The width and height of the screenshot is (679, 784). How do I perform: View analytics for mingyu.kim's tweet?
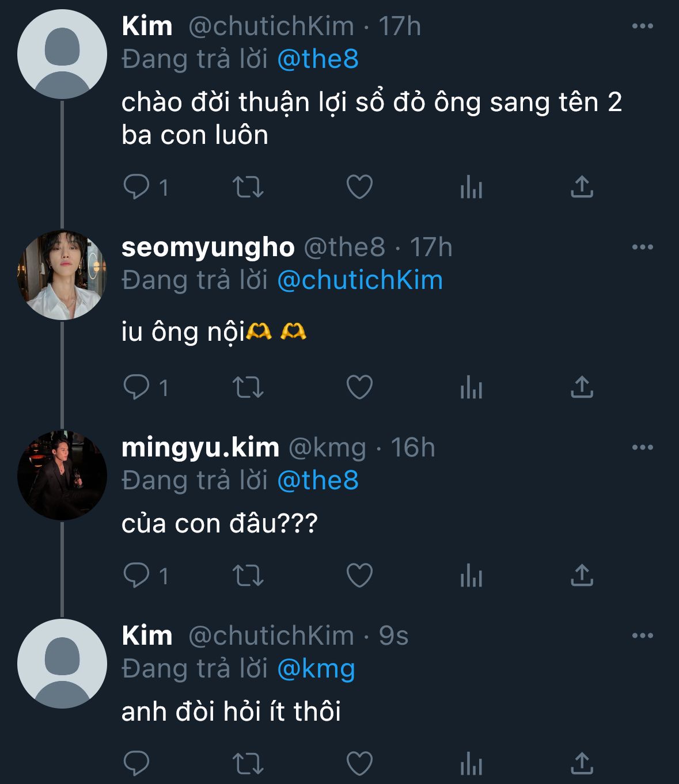click(471, 575)
